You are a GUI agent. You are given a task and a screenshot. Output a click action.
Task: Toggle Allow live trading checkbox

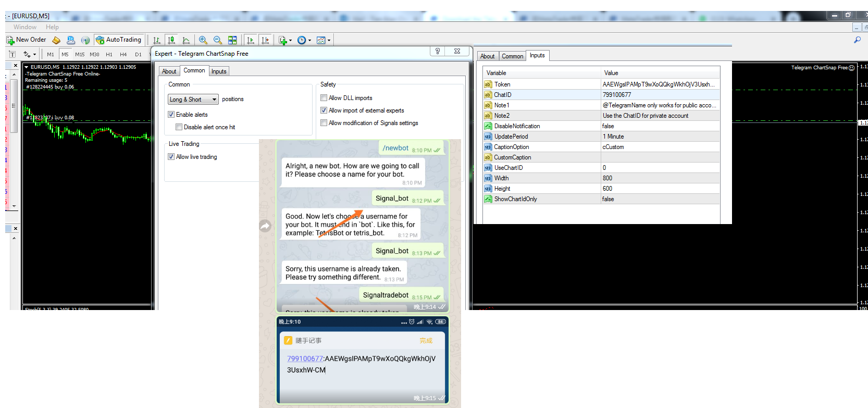click(x=171, y=157)
